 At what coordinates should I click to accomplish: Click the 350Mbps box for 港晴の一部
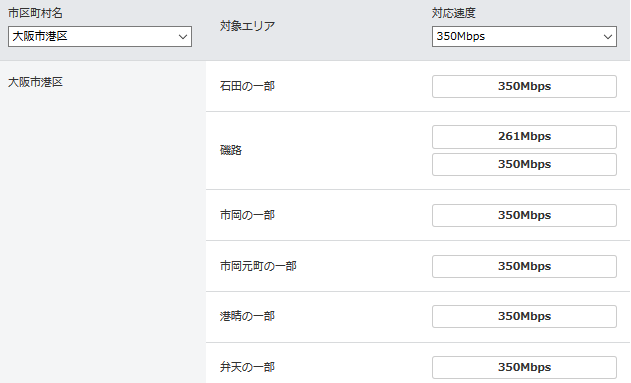pyautogui.click(x=524, y=316)
